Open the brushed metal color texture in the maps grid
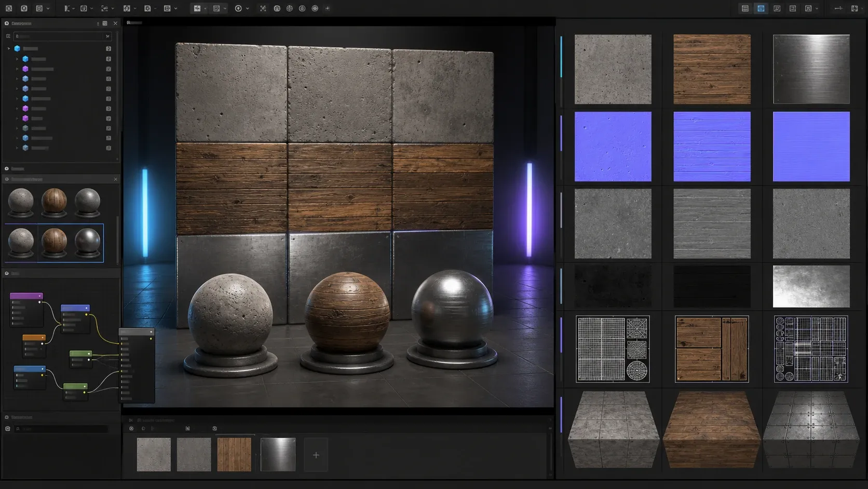Viewport: 868px width, 489px height. (811, 69)
